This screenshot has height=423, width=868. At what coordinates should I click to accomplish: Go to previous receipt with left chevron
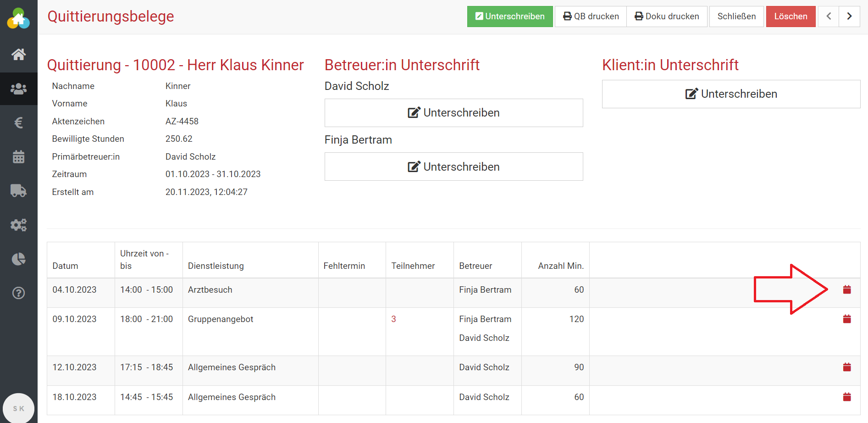point(829,17)
